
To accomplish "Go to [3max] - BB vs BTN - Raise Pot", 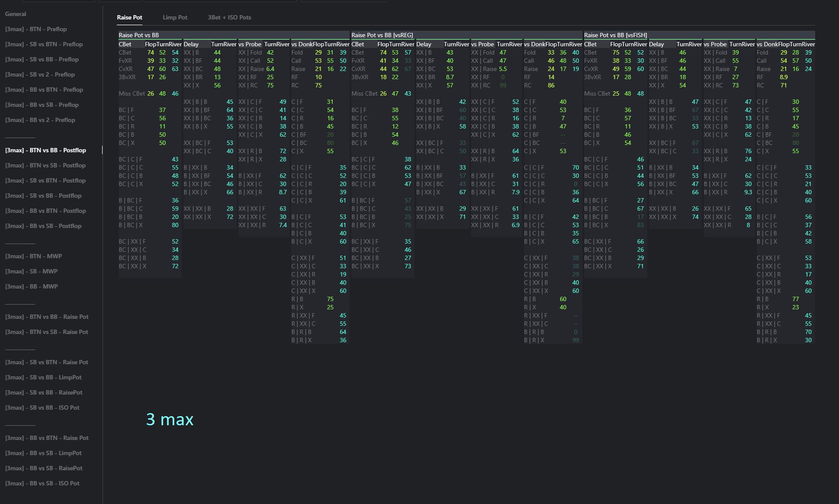I will coord(47,438).
